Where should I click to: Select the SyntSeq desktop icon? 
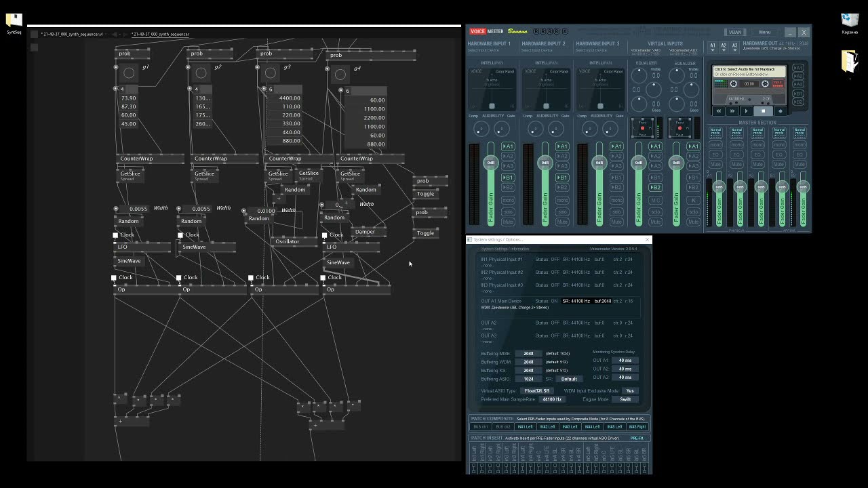14,24
